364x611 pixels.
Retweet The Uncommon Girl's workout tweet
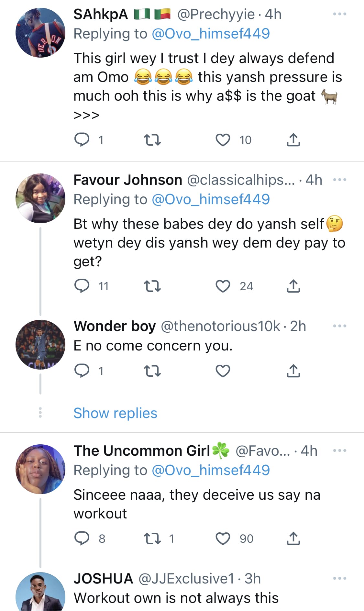(x=152, y=539)
